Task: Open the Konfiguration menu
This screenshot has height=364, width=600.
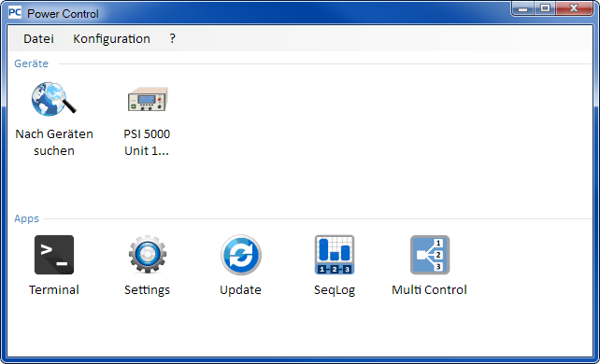Action: point(111,39)
